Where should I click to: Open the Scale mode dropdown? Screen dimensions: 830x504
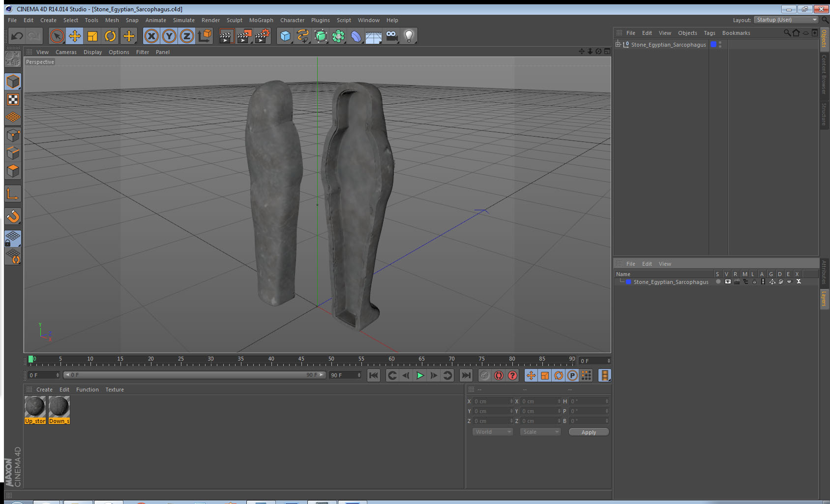[x=540, y=432]
